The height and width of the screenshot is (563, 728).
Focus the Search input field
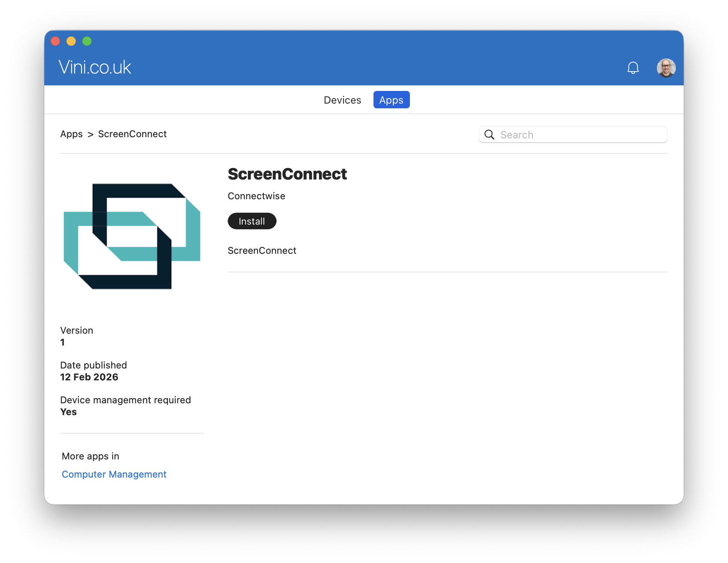pos(573,135)
